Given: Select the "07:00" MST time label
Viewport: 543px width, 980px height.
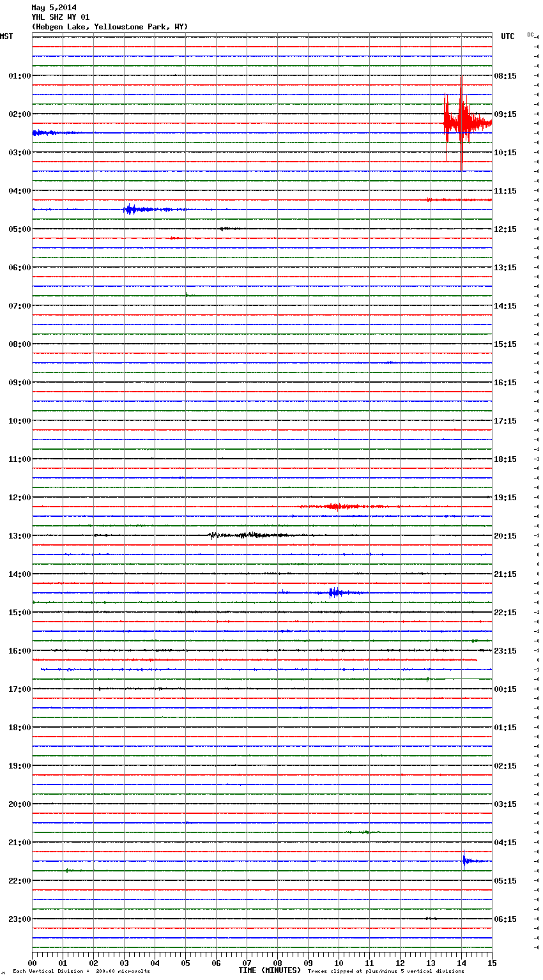Looking at the screenshot, I should [x=20, y=306].
